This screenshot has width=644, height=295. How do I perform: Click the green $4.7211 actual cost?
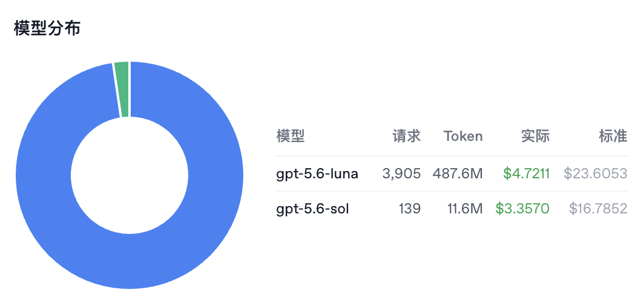tap(526, 174)
